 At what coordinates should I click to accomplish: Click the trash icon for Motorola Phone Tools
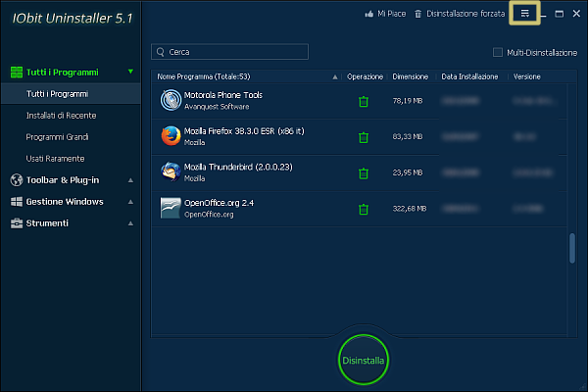(364, 101)
